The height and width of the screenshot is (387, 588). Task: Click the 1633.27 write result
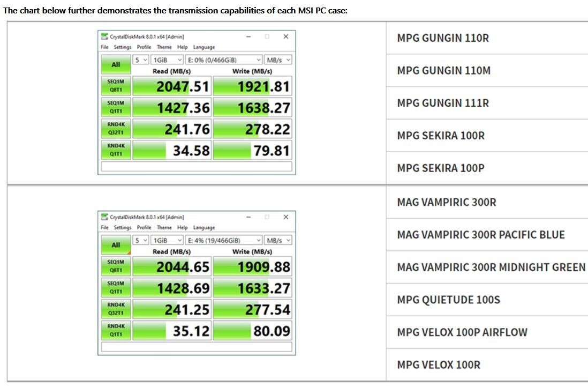(x=252, y=288)
